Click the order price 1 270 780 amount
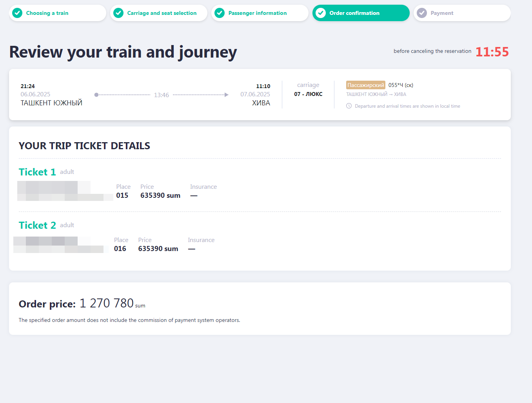 (x=107, y=303)
